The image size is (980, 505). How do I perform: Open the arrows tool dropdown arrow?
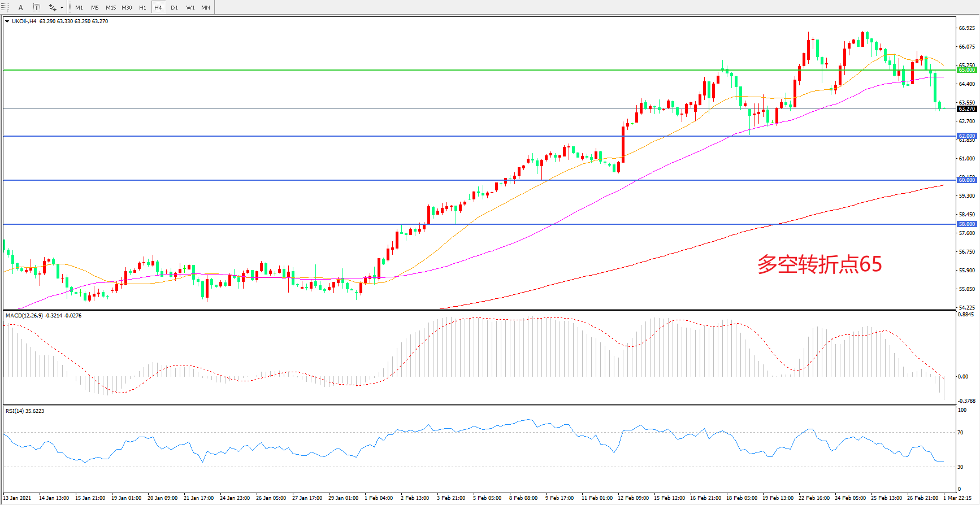coord(62,7)
